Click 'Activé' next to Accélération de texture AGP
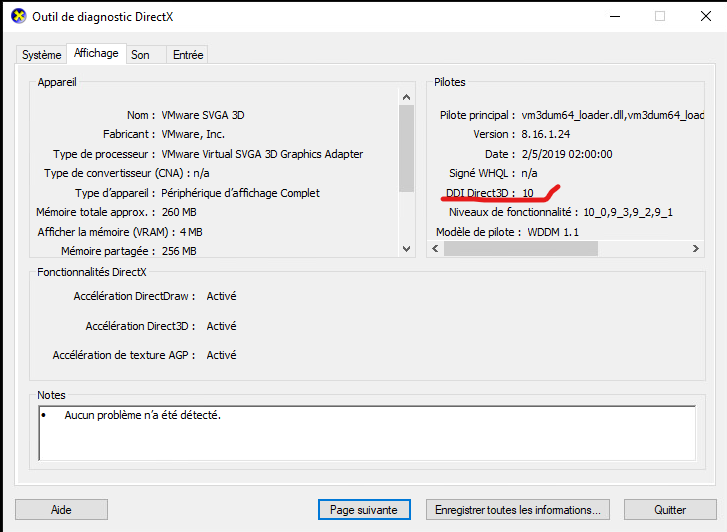The image size is (727, 532). click(x=221, y=355)
